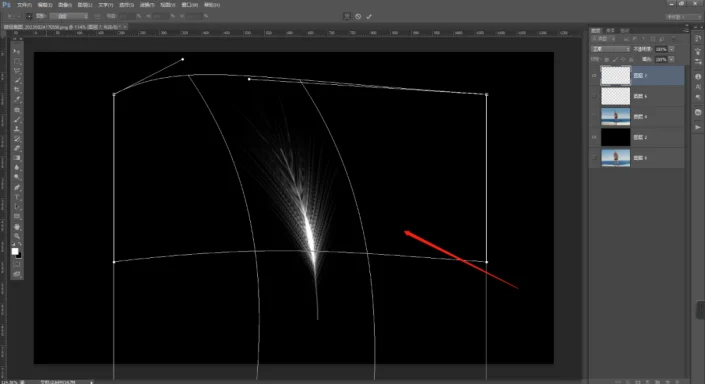
Task: Open the status bar info arrow
Action: 91,382
